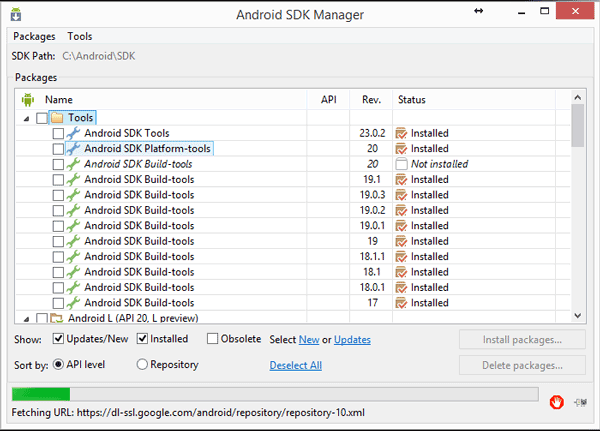Toggle the Obsolete filter checkbox
The height and width of the screenshot is (431, 600).
pyautogui.click(x=212, y=338)
